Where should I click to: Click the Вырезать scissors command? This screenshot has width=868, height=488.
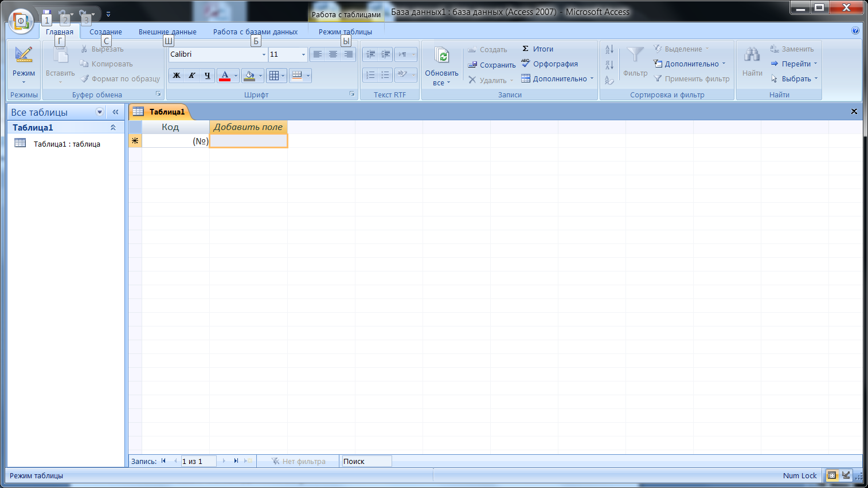[x=102, y=49]
